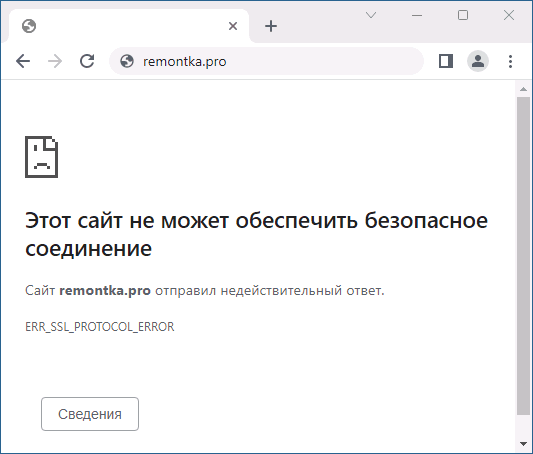Image resolution: width=533 pixels, height=454 pixels.
Task: Click the scrollbar up arrow
Action: pos(523,89)
